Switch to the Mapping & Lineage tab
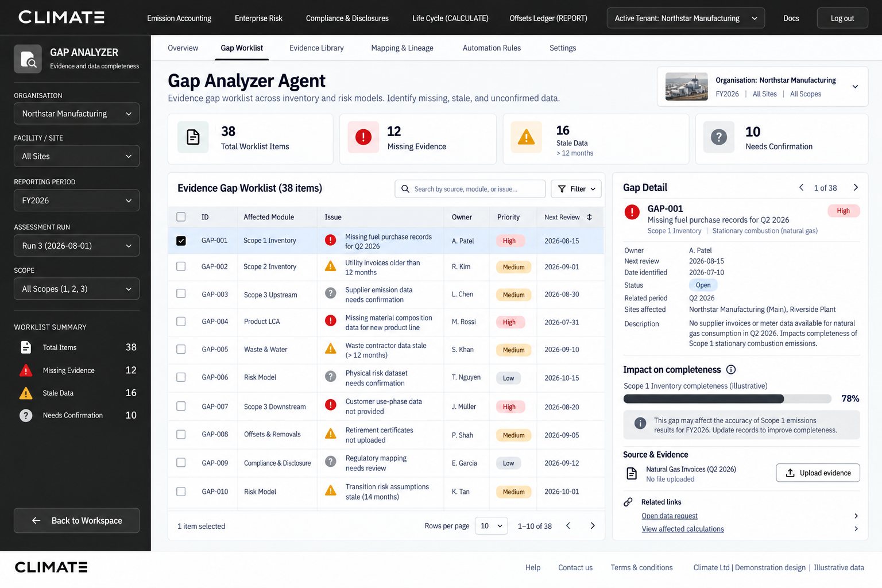Image resolution: width=882 pixels, height=588 pixels. [x=402, y=48]
